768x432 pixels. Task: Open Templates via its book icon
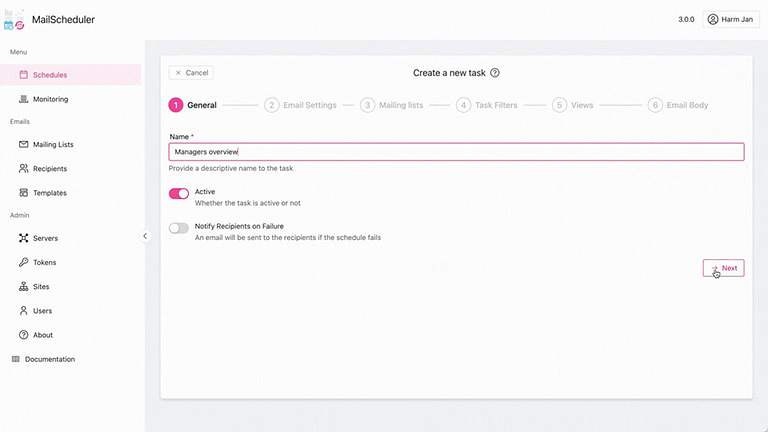(x=24, y=193)
